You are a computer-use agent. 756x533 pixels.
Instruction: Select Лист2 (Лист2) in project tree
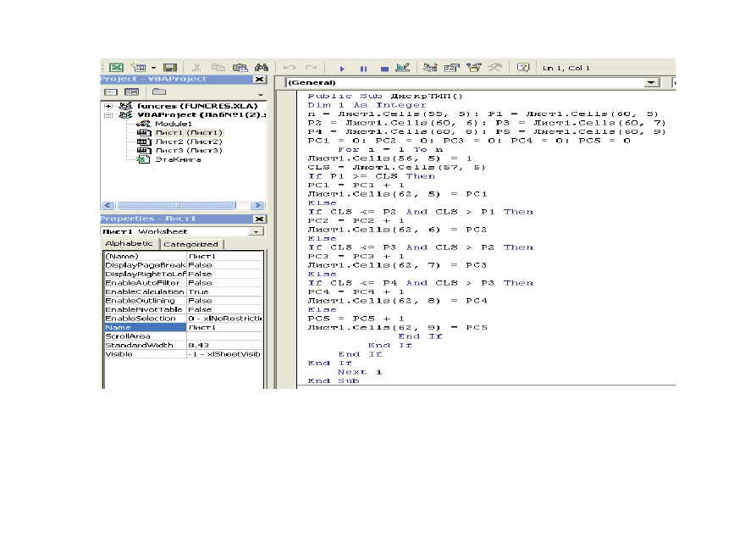point(189,142)
